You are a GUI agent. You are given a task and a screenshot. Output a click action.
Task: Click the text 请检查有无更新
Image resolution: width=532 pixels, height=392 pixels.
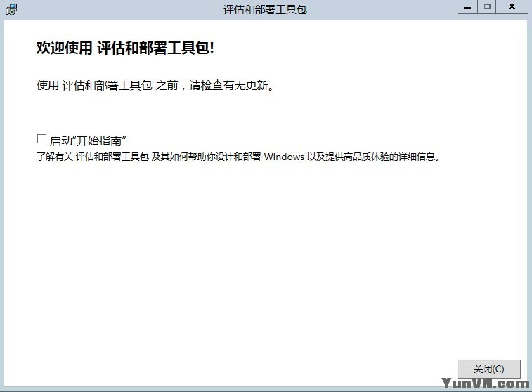click(231, 85)
